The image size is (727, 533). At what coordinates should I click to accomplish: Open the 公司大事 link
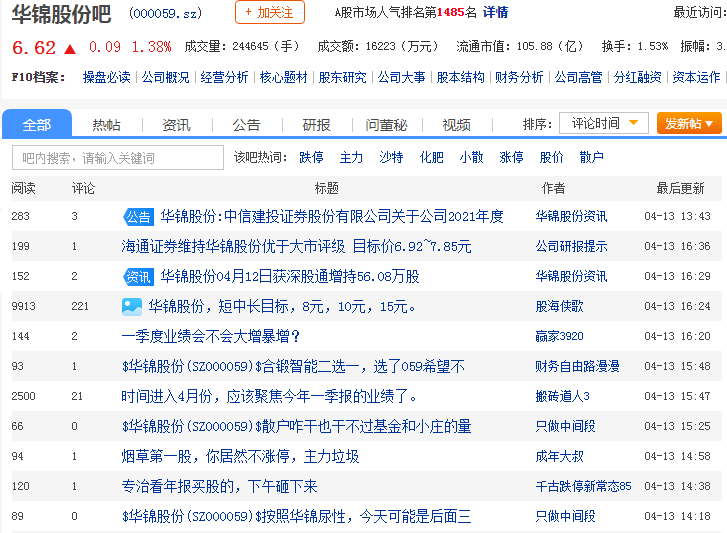[x=402, y=77]
